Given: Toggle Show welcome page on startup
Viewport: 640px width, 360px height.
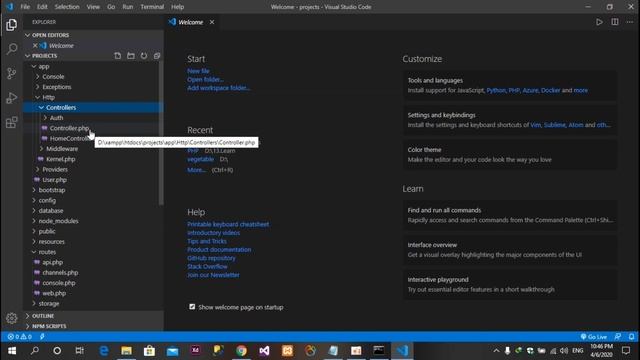Looking at the screenshot, I should [x=192, y=307].
